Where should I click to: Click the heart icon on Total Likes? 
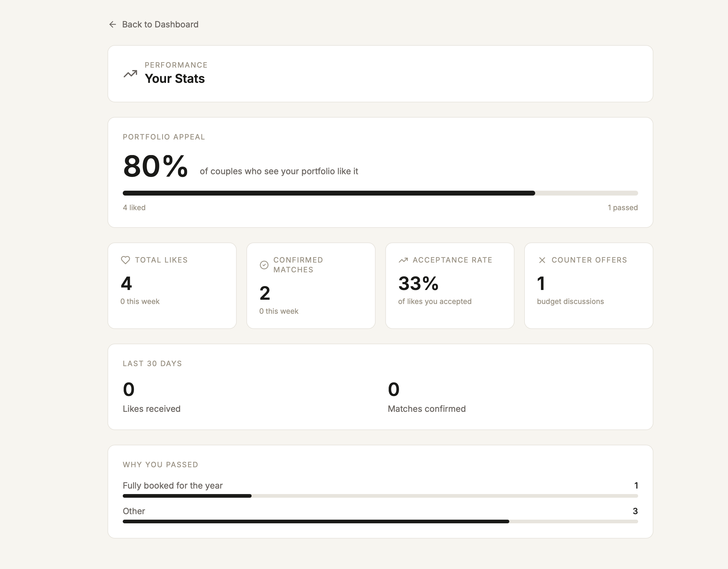[x=125, y=260]
